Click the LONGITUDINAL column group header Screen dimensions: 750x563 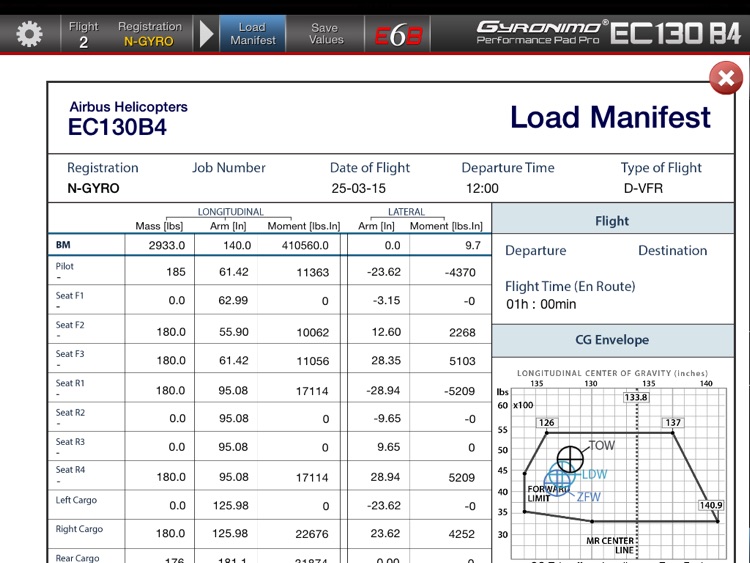231,211
